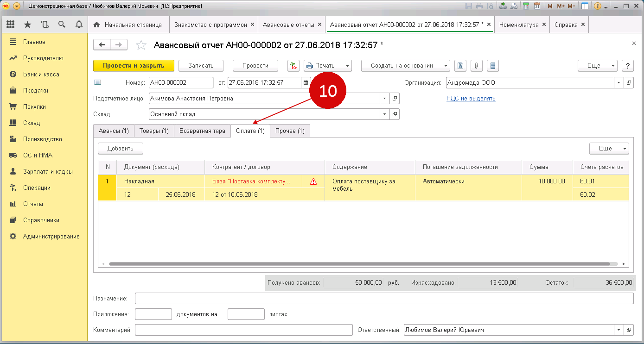Screen dimensions: 644x344
Task: Open calendar icon in title bar
Action: point(537,6)
